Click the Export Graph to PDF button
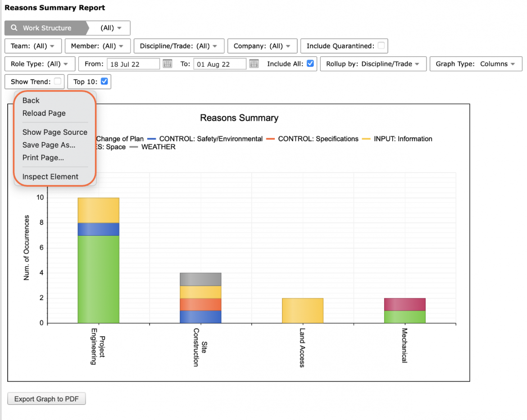Image resolution: width=527 pixels, height=420 pixels. point(46,399)
